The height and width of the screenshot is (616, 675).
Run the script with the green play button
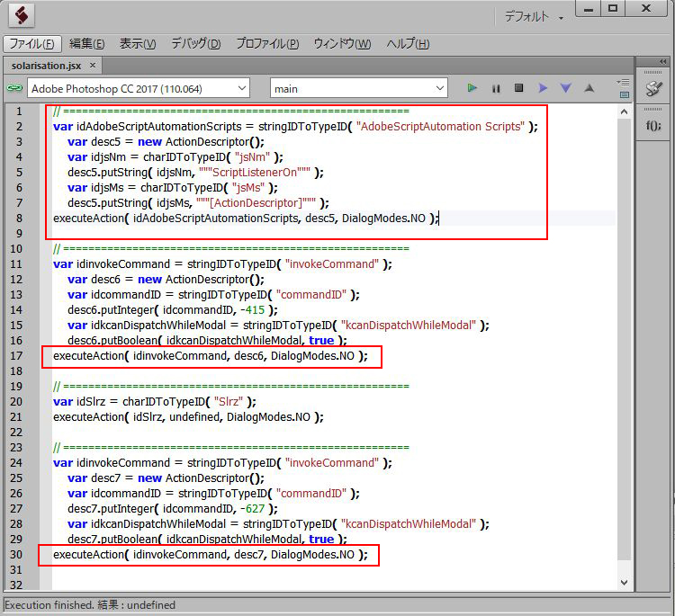tap(472, 88)
